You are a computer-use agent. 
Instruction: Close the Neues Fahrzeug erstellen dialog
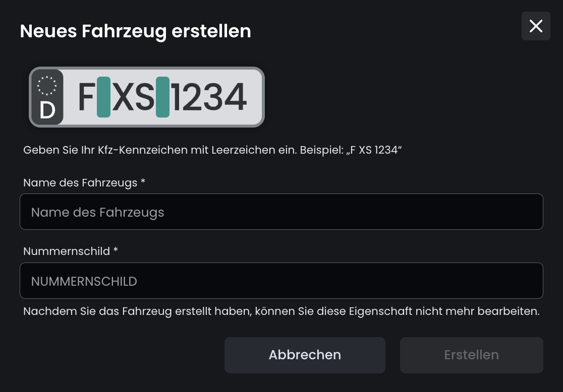point(536,26)
